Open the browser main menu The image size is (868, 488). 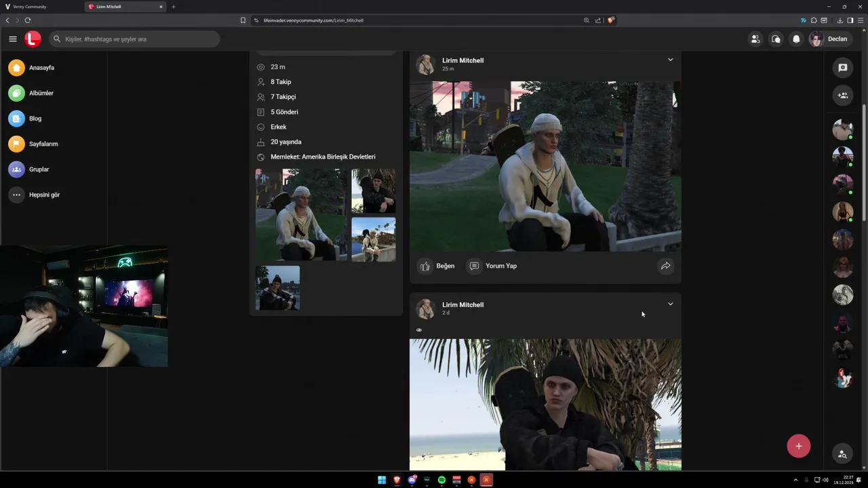[860, 20]
